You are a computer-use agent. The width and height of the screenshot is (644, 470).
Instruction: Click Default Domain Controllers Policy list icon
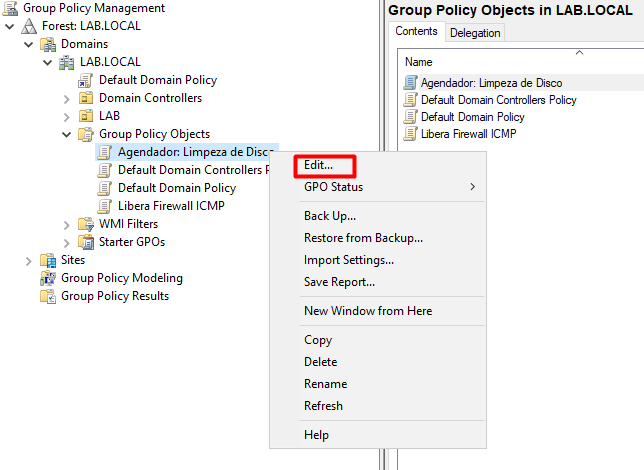[410, 100]
